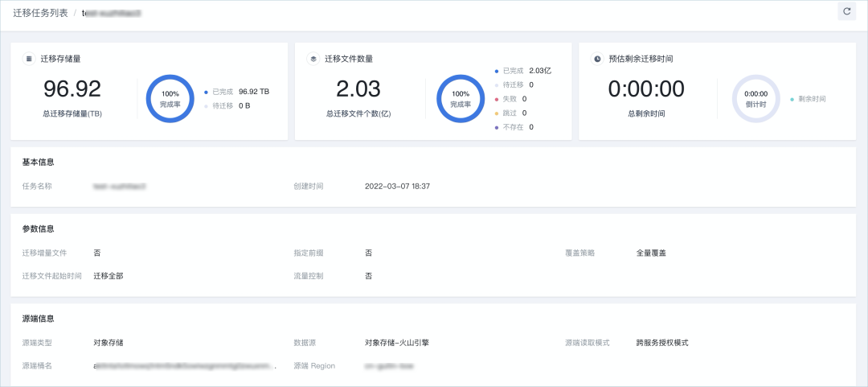
Task: Click the 迁移文件数量 stack icon
Action: click(313, 59)
